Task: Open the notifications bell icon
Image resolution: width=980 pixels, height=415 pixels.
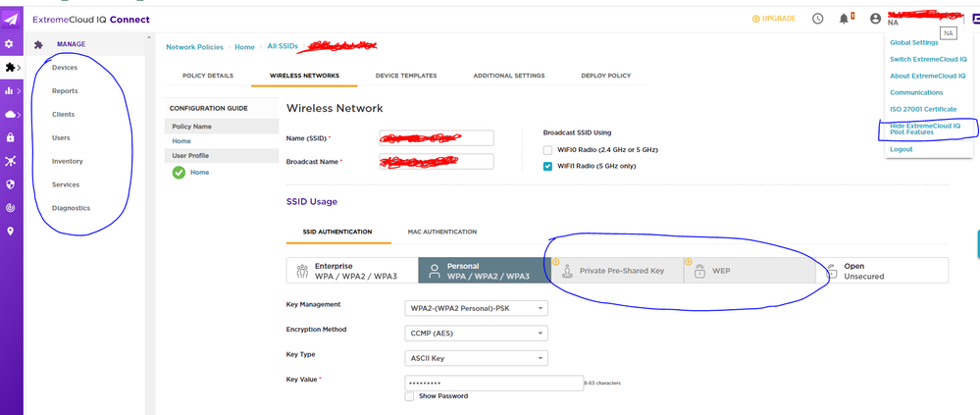Action: (844, 19)
